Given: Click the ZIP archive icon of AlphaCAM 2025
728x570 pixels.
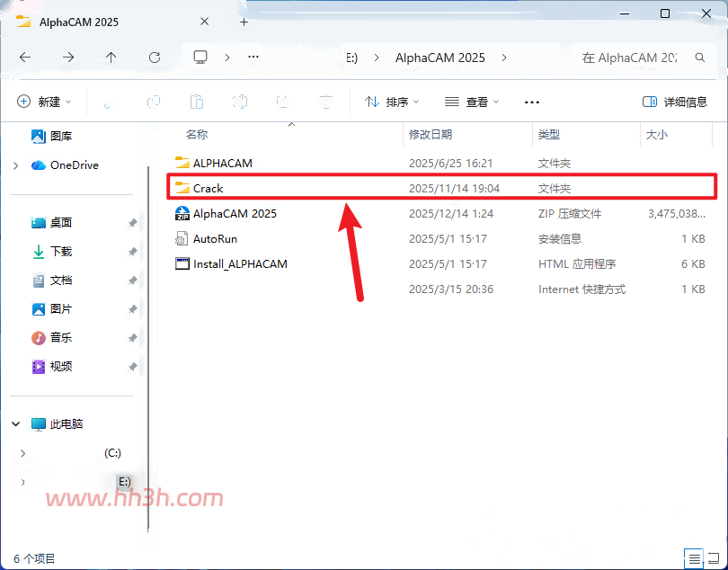Looking at the screenshot, I should [182, 213].
